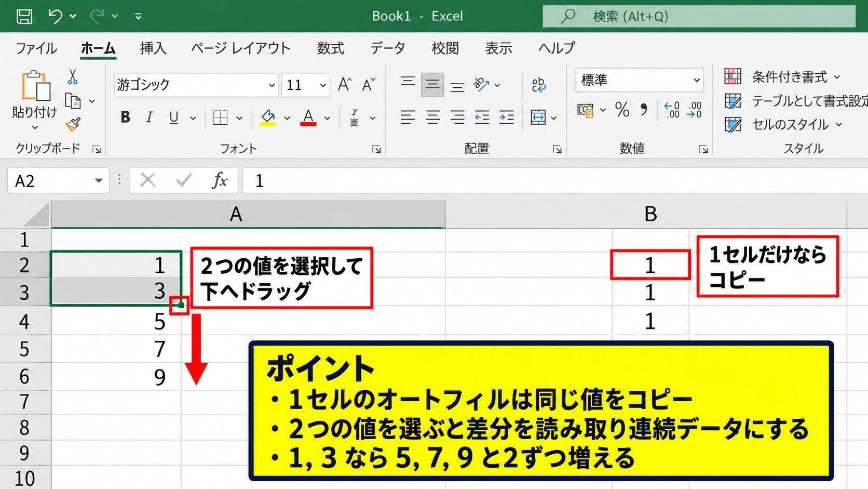This screenshot has height=489, width=868.
Task: Toggle Underline formatting
Action: pos(173,117)
